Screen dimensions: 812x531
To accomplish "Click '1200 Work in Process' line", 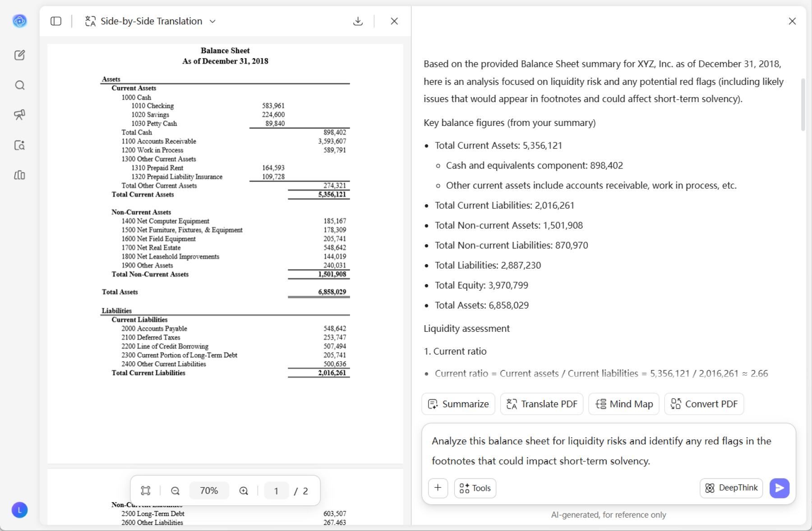I will click(152, 150).
